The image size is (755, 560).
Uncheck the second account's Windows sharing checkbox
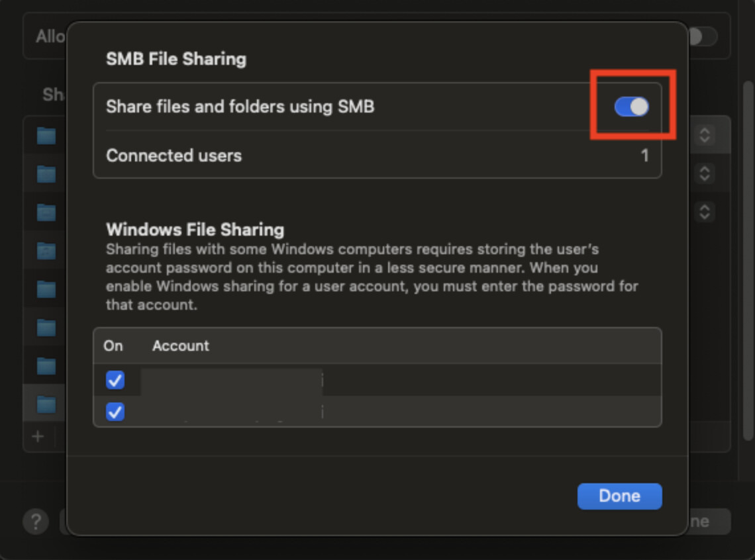(x=115, y=412)
